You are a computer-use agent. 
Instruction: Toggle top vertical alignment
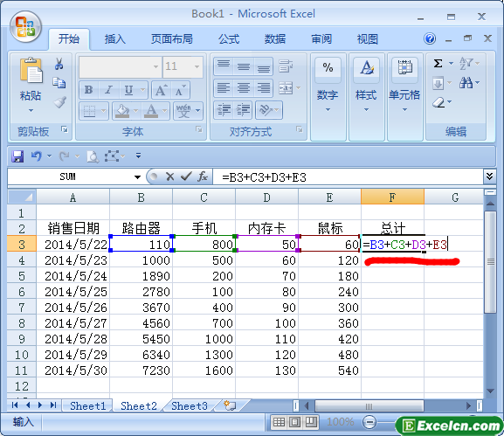pos(224,66)
